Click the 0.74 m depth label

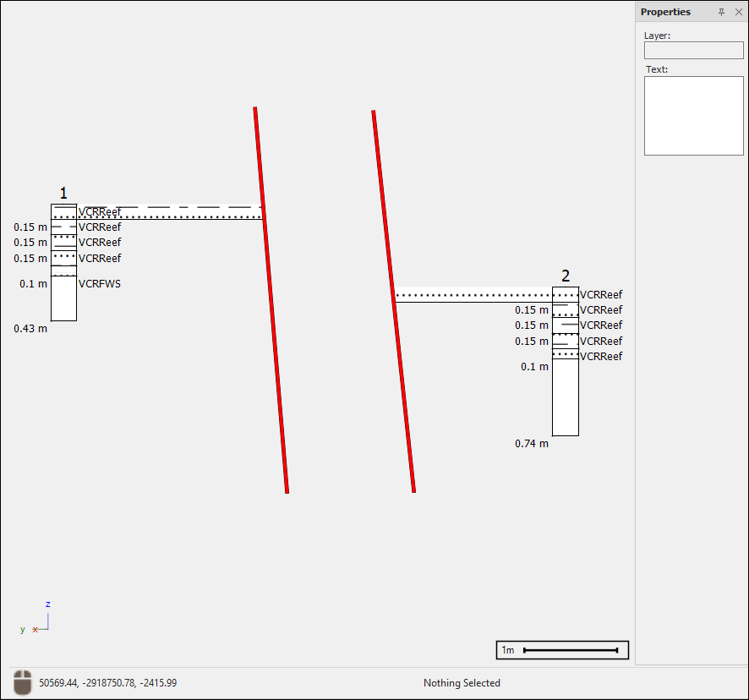[532, 443]
